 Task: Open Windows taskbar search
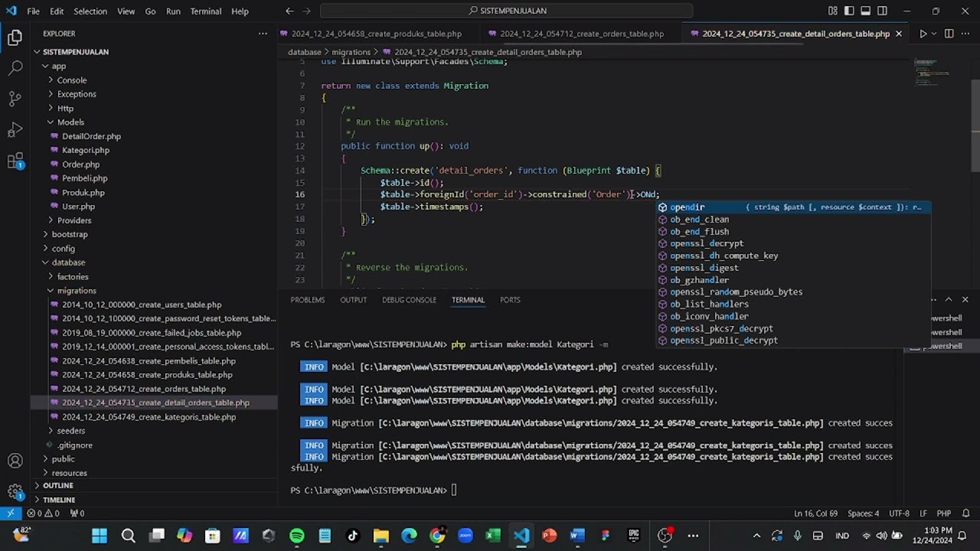128,536
